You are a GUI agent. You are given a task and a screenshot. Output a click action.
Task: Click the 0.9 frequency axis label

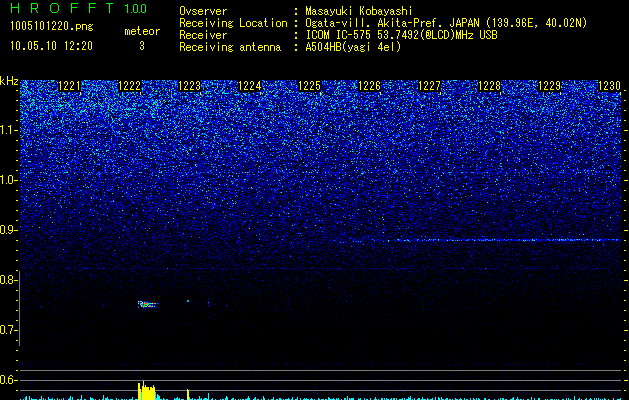click(8, 230)
